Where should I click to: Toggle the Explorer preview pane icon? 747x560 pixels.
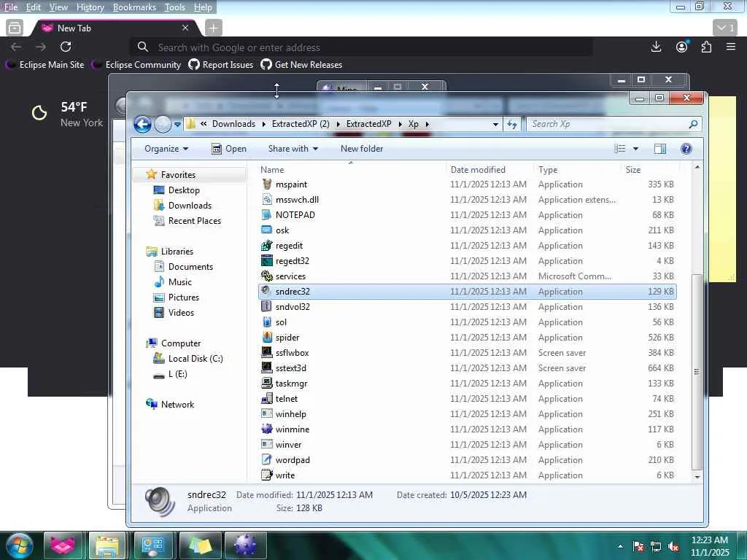coord(659,149)
